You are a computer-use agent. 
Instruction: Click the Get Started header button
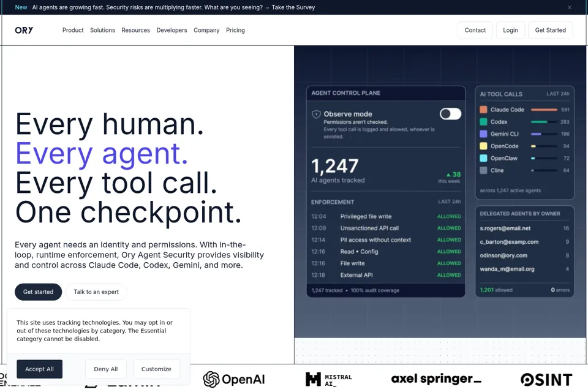[x=551, y=30]
